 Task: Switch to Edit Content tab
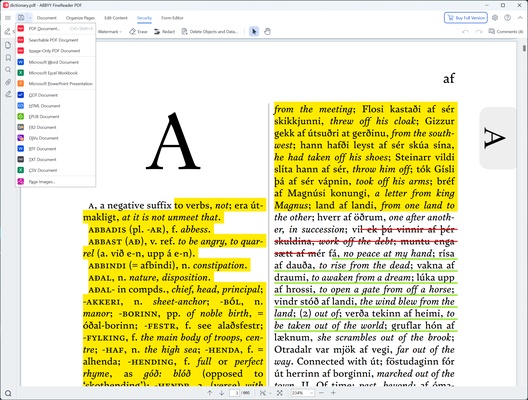click(116, 18)
